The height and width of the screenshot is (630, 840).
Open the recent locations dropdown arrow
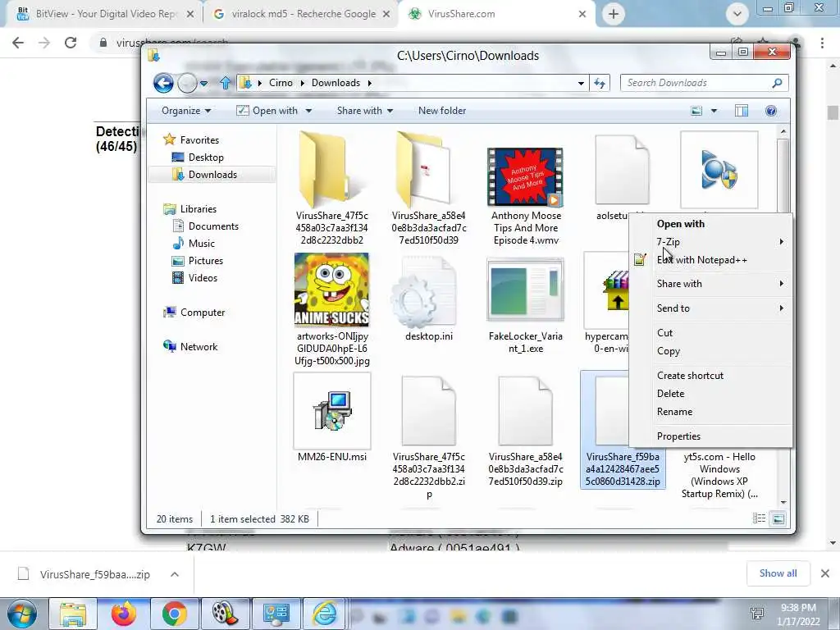pos(203,84)
